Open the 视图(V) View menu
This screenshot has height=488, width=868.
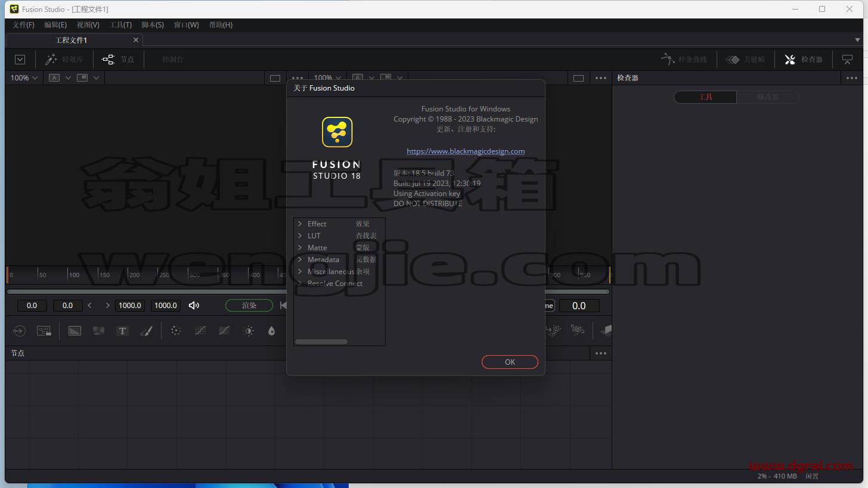(88, 24)
